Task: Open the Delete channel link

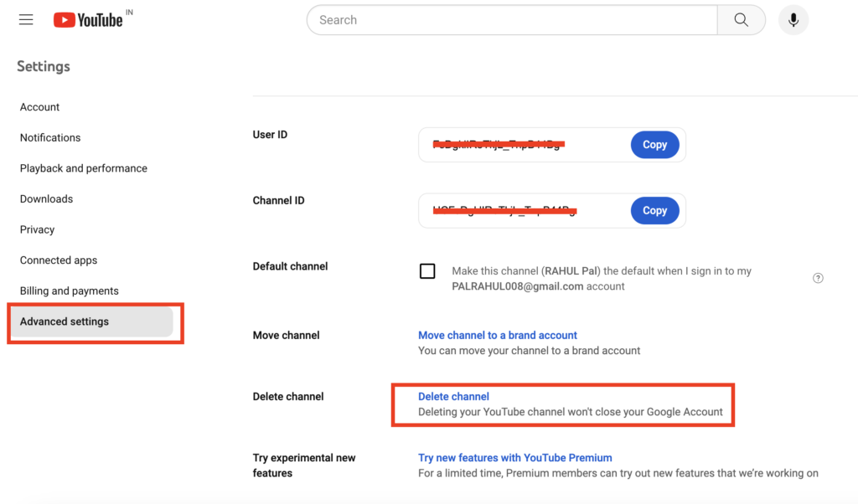Action: [x=453, y=396]
